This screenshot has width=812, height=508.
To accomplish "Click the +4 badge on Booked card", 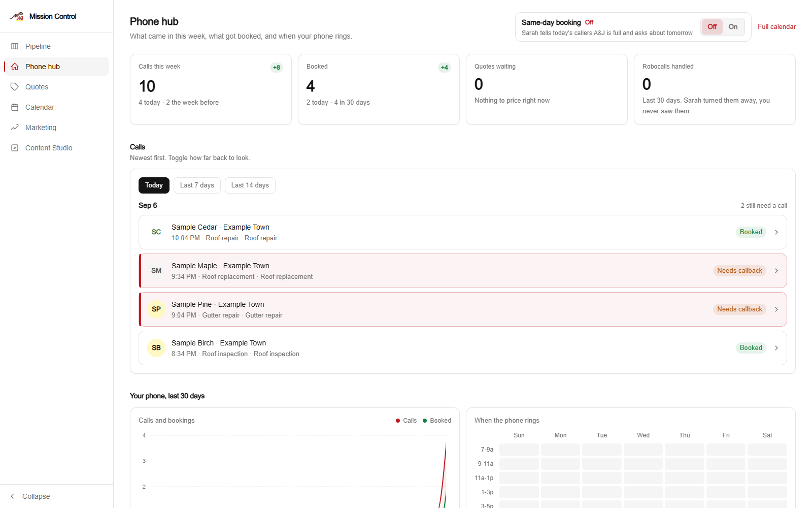I will (x=445, y=68).
